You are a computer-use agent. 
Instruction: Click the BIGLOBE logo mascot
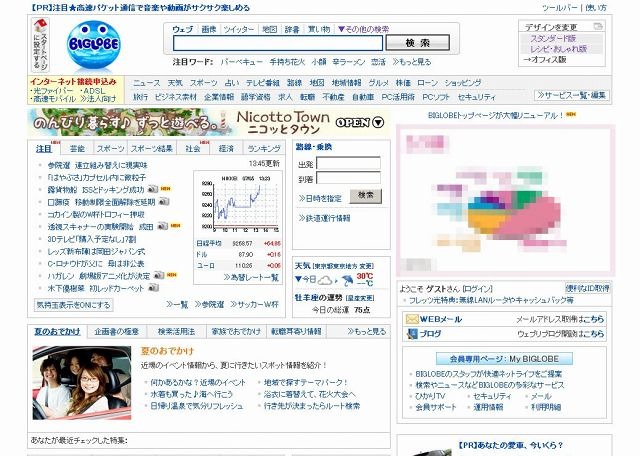[94, 45]
